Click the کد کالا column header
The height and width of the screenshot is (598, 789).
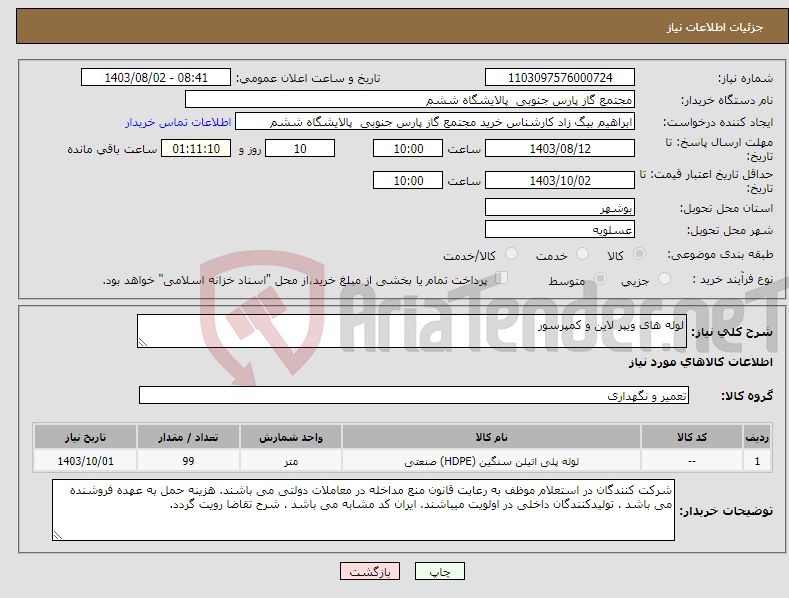coord(692,437)
